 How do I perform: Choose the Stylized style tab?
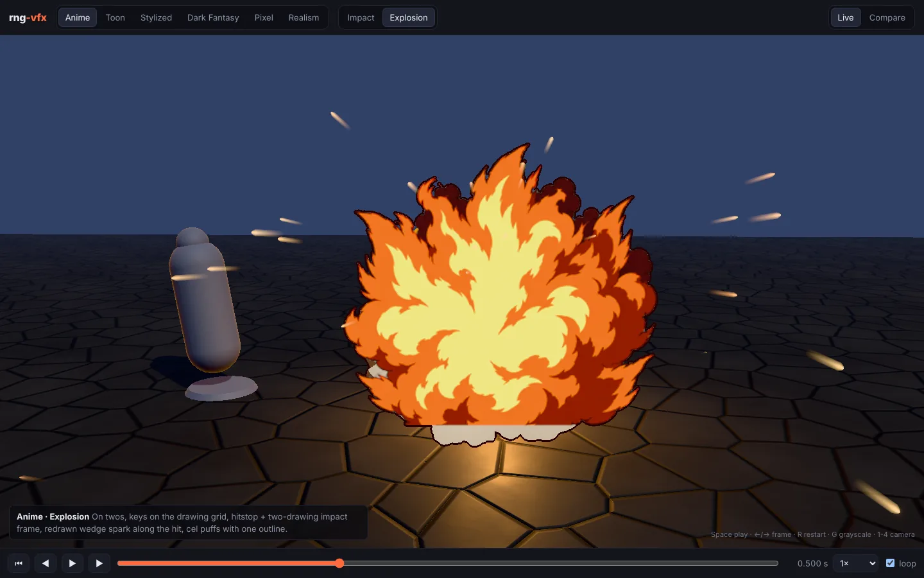point(156,17)
